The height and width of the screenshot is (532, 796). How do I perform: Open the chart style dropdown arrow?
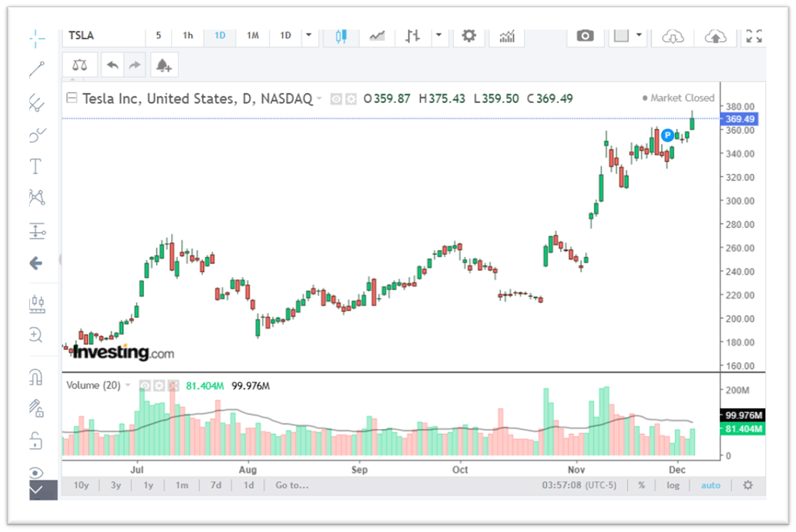coord(439,36)
